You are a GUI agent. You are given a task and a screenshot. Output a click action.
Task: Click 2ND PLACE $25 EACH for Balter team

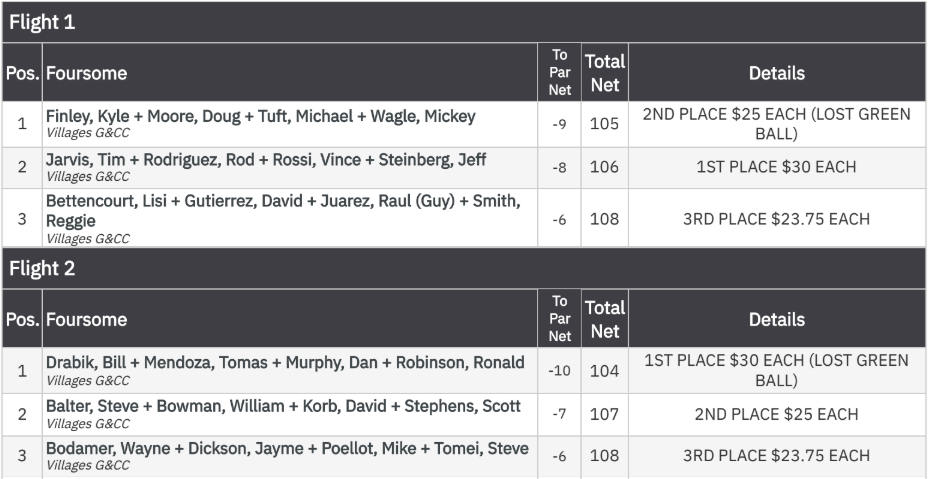pyautogui.click(x=777, y=414)
